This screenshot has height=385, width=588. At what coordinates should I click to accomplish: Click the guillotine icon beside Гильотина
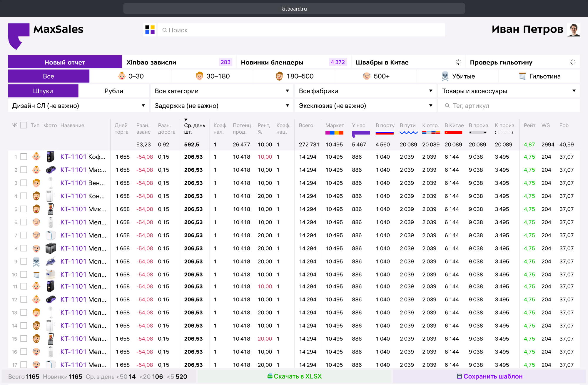click(522, 76)
